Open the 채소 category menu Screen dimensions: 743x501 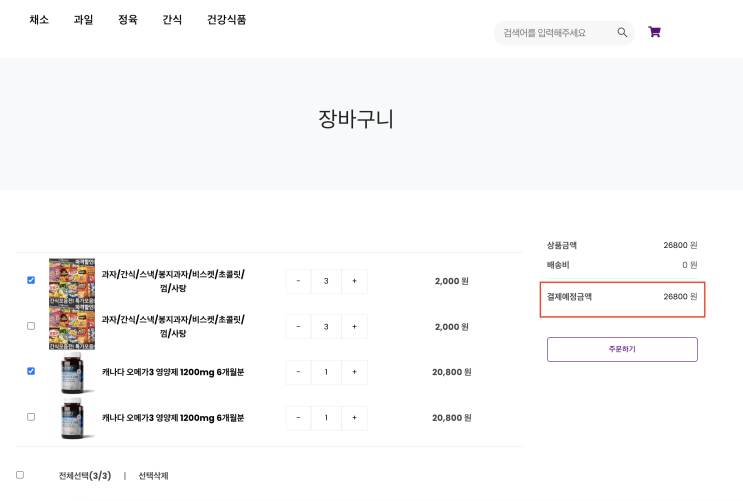coord(39,20)
